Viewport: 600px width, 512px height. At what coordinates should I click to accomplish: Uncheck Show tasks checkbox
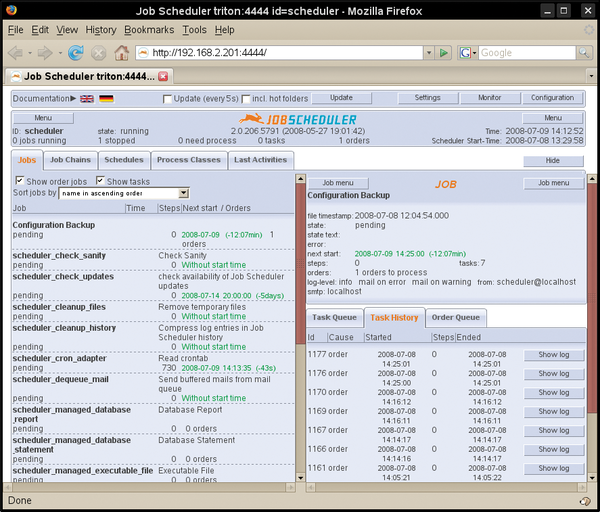click(x=100, y=180)
